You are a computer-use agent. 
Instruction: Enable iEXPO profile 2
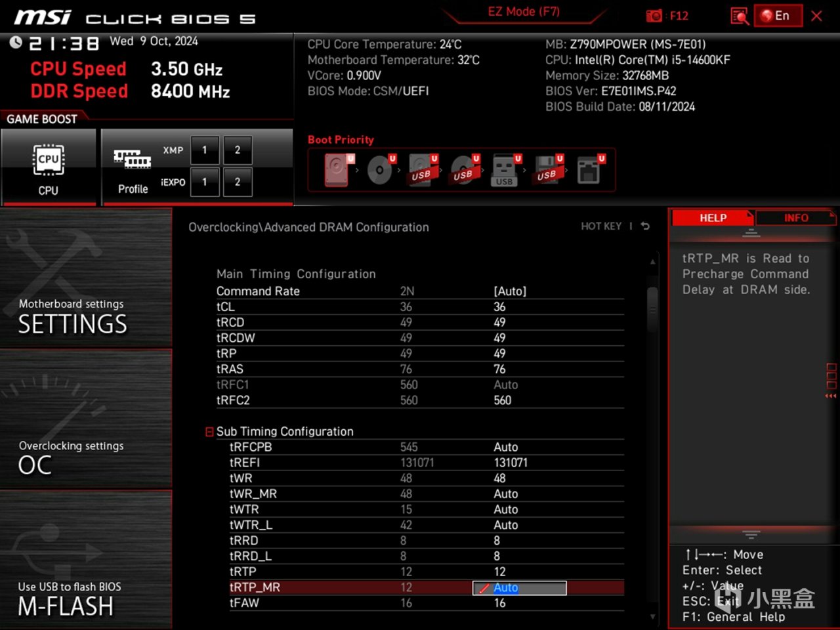238,182
